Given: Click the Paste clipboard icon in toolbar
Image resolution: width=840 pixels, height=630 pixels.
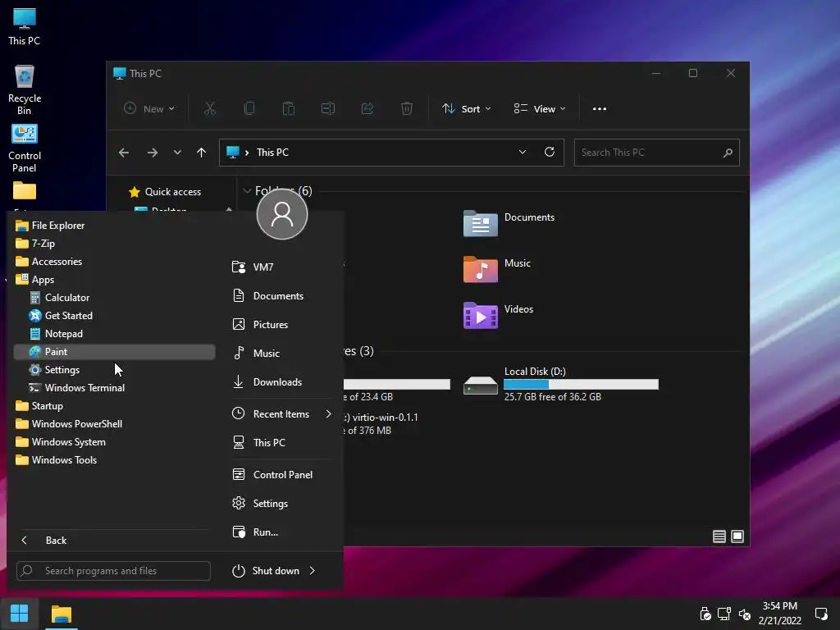Looking at the screenshot, I should tap(288, 109).
